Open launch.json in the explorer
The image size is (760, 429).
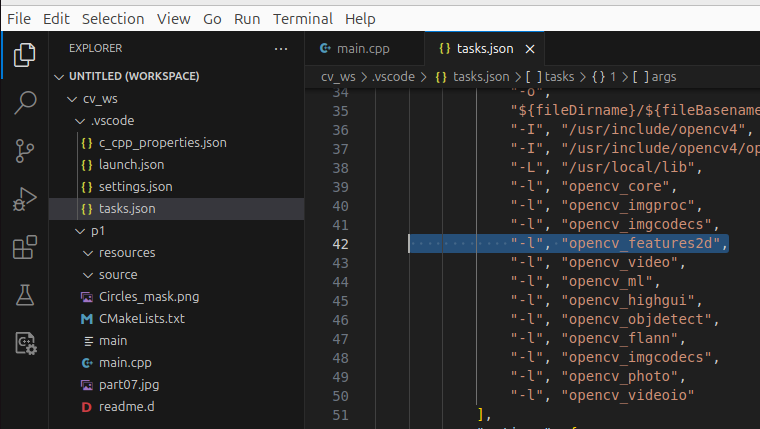131,165
